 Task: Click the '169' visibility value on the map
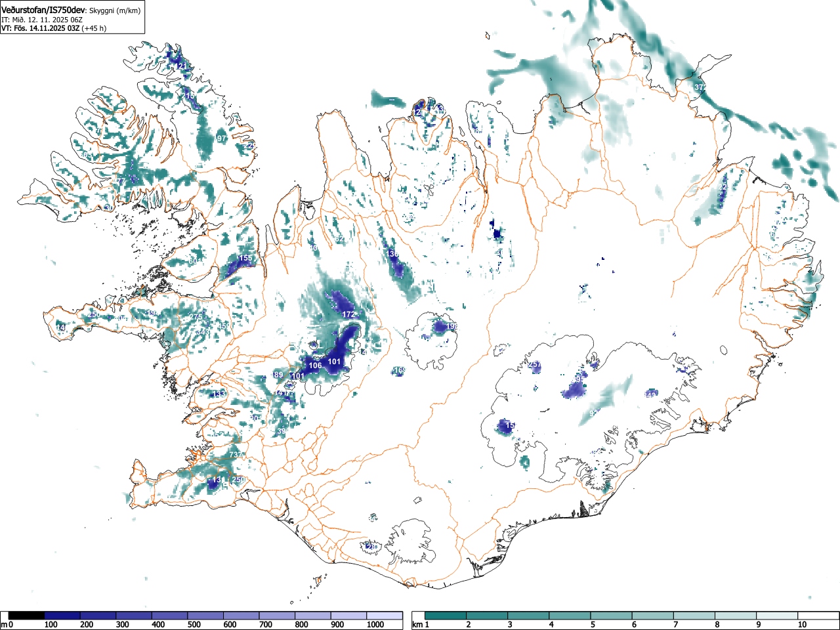[x=400, y=371]
